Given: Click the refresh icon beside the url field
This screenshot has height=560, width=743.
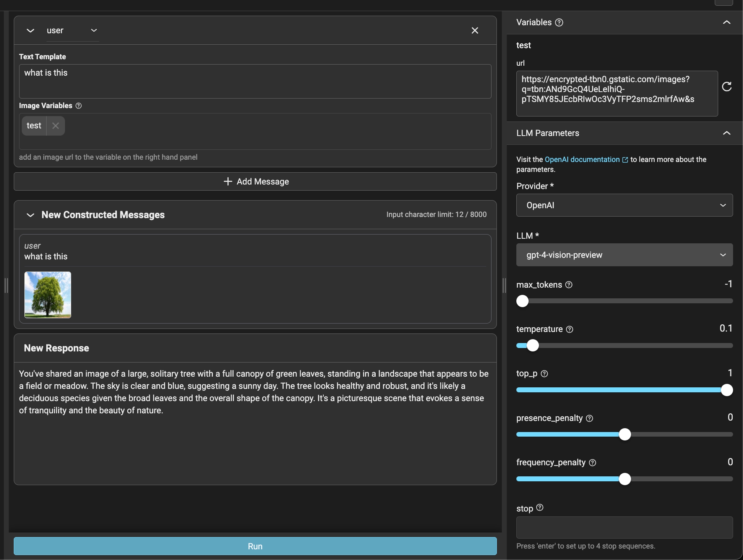Looking at the screenshot, I should (727, 87).
